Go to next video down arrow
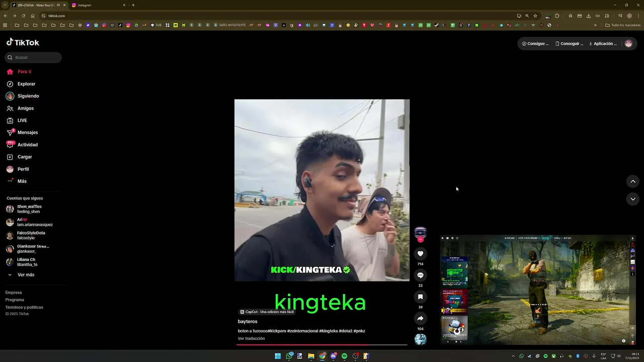Image resolution: width=644 pixels, height=362 pixels. [633, 199]
